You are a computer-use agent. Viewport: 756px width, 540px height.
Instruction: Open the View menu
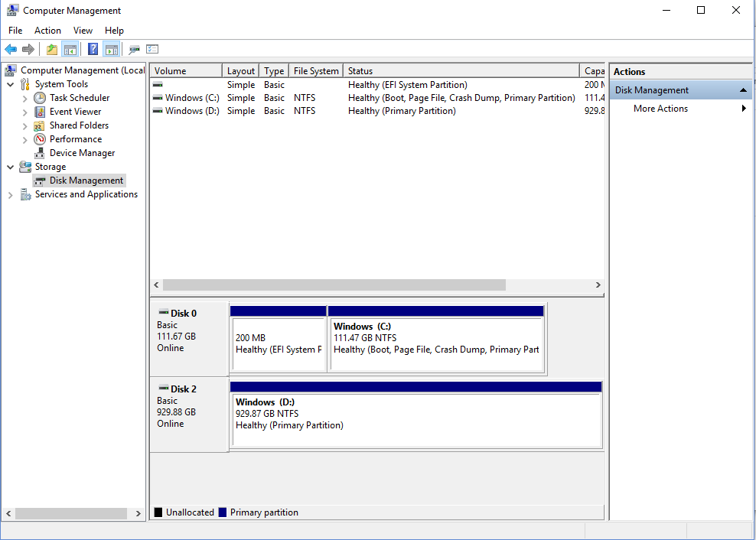click(x=83, y=30)
